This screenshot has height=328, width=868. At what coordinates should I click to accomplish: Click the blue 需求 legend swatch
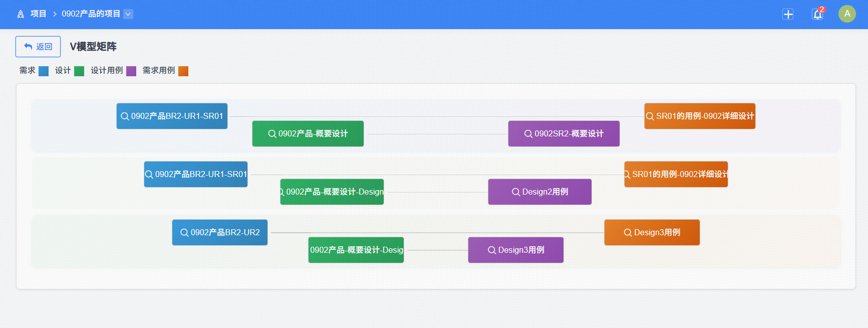tap(44, 71)
